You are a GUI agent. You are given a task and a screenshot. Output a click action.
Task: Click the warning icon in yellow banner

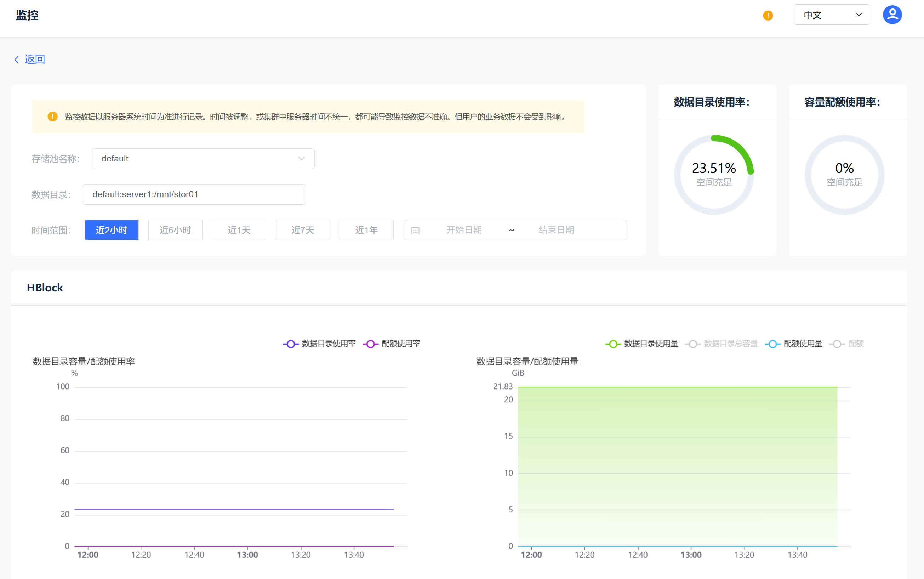pos(52,117)
